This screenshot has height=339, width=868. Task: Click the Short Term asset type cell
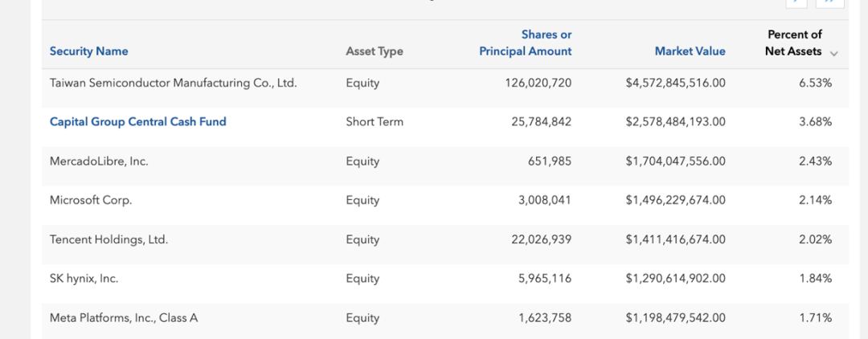(374, 122)
